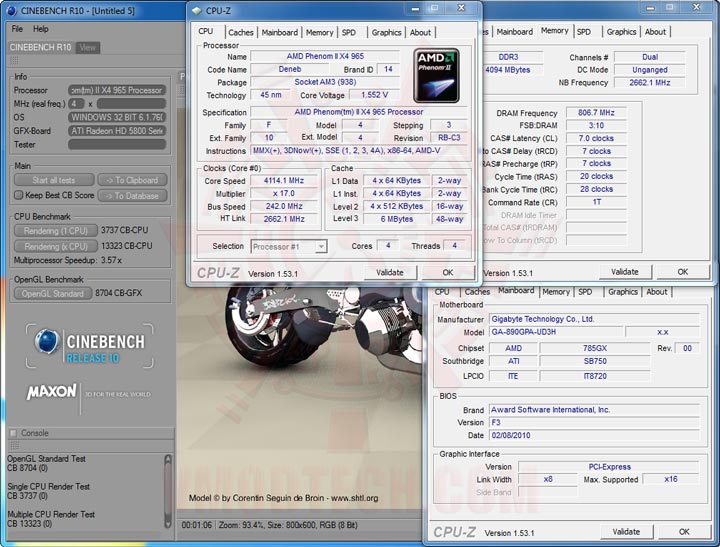Click Multiprocessor Speedup 3.57 x text
The image size is (720, 547).
click(x=68, y=260)
